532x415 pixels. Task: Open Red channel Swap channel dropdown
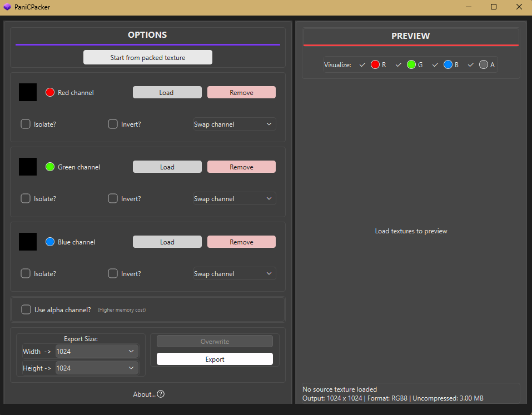pyautogui.click(x=235, y=124)
